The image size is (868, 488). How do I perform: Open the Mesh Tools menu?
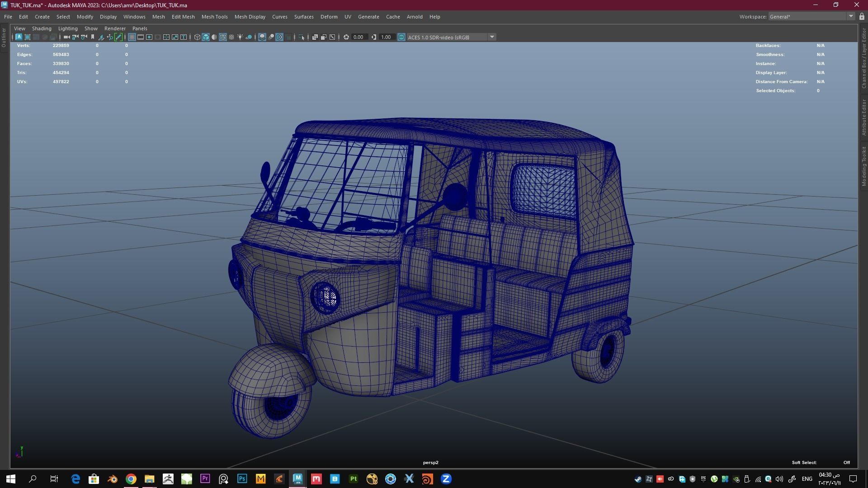(214, 17)
